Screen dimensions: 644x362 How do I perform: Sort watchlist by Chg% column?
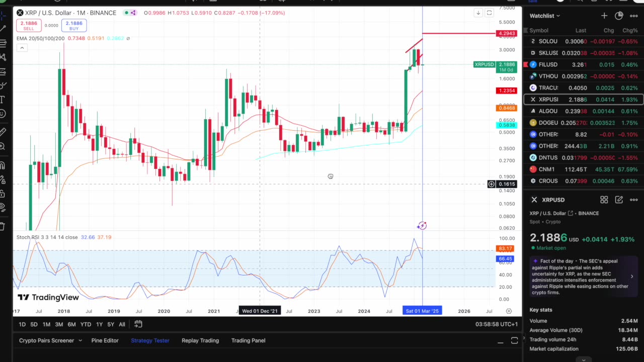click(630, 31)
